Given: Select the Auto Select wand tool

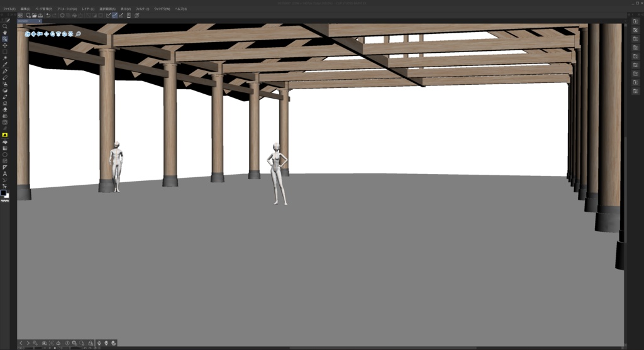Looking at the screenshot, I should (x=5, y=58).
